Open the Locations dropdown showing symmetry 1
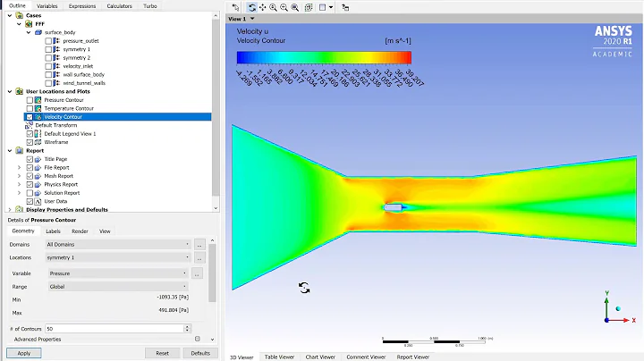Screen dimensions: 644x361 point(118,257)
